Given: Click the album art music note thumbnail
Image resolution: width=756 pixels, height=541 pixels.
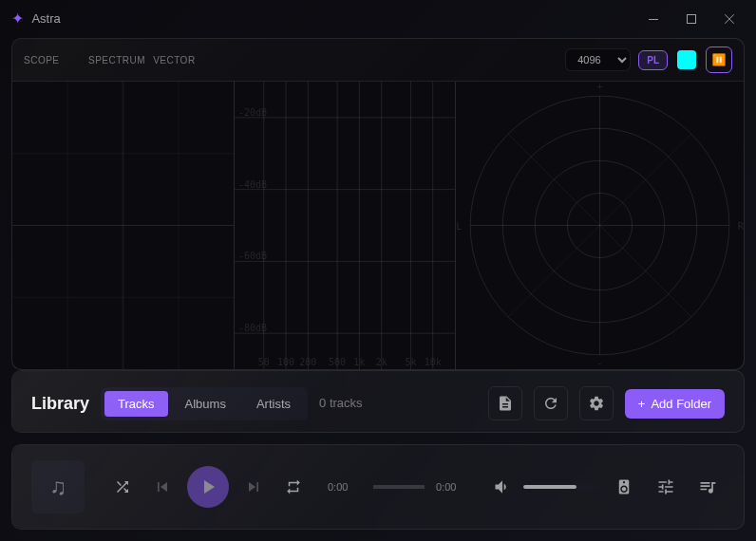Looking at the screenshot, I should 58,487.
